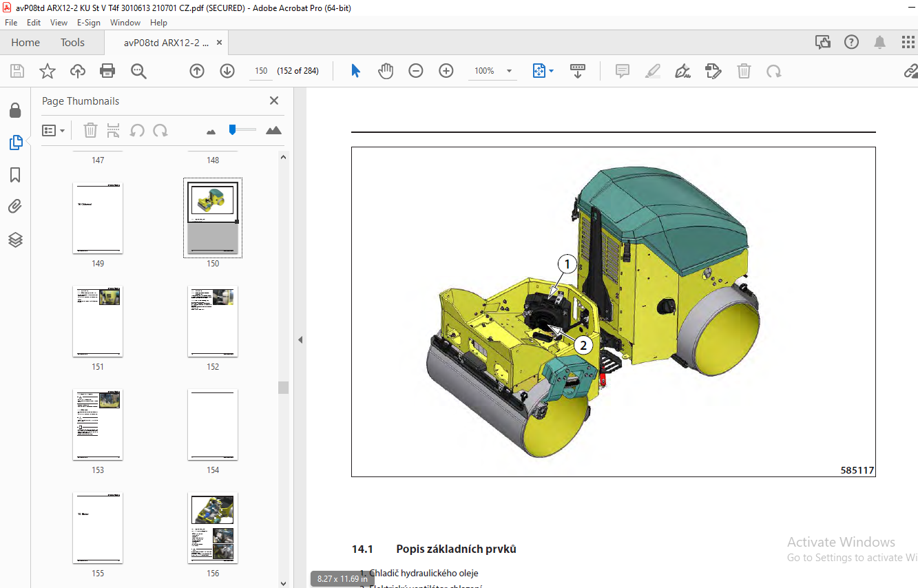This screenshot has height=588, width=918.
Task: Click the share link icon
Action: click(910, 71)
